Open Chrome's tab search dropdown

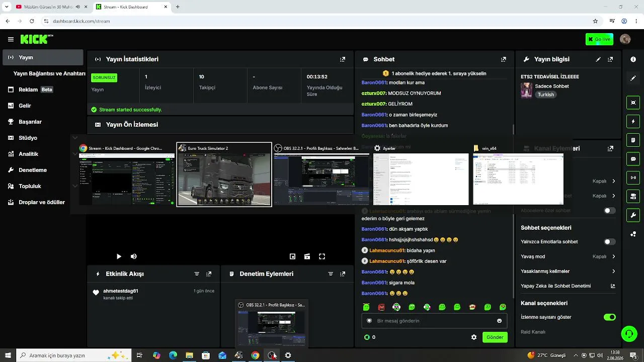[x=7, y=7]
